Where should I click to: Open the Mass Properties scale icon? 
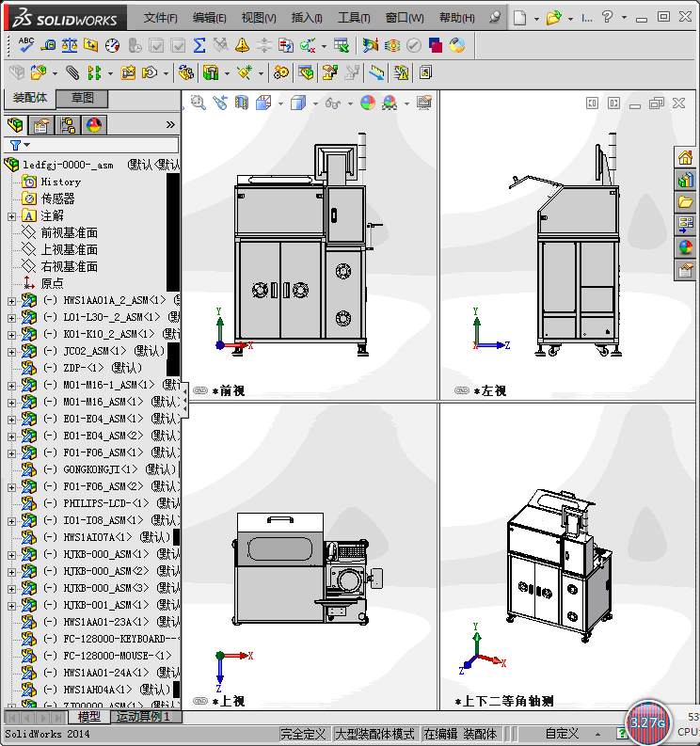point(70,45)
